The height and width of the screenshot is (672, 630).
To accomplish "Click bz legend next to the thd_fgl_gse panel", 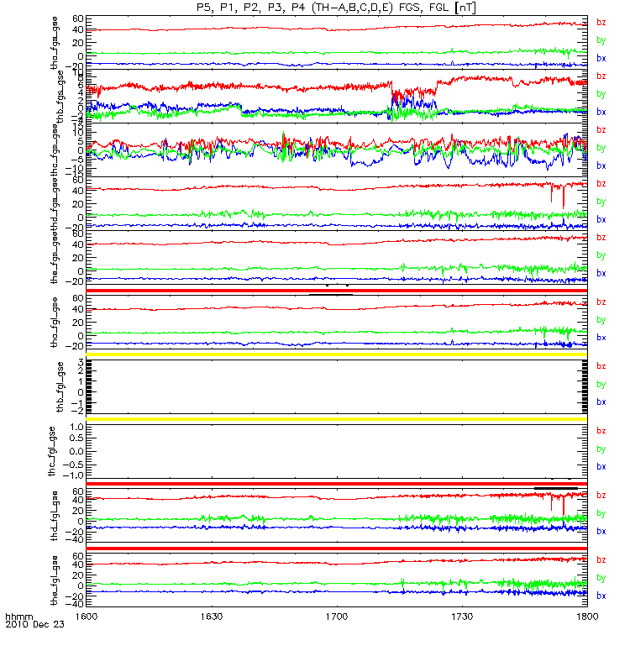I will pos(601,496).
